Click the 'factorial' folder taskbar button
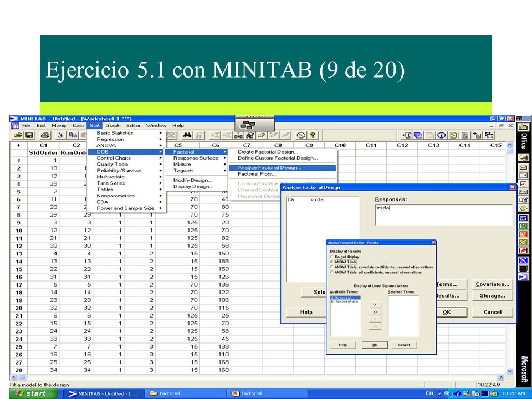Image resolution: width=532 pixels, height=399 pixels. [x=186, y=393]
